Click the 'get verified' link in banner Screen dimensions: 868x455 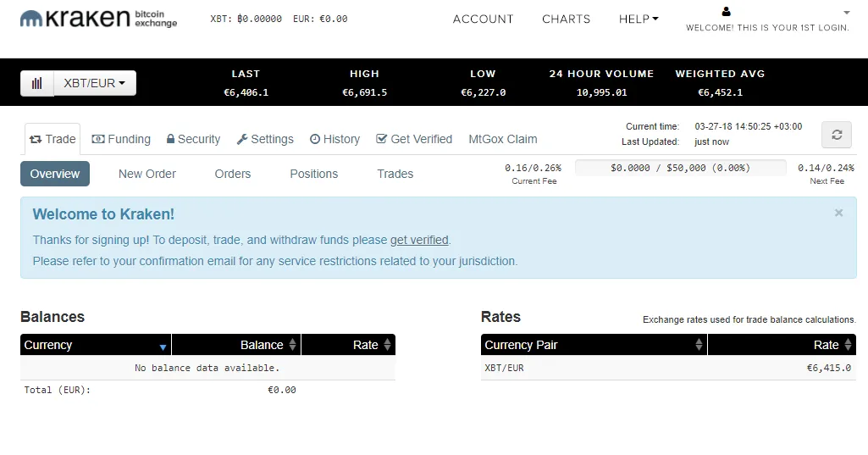419,240
